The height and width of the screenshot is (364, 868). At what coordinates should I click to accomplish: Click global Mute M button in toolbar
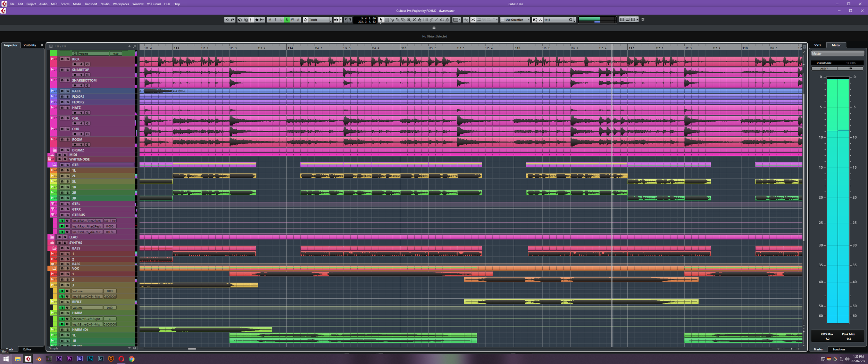point(270,19)
